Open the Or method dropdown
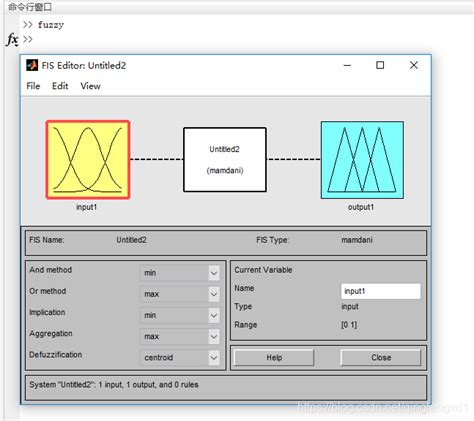Viewport: 474px width, 421px height. [x=180, y=294]
